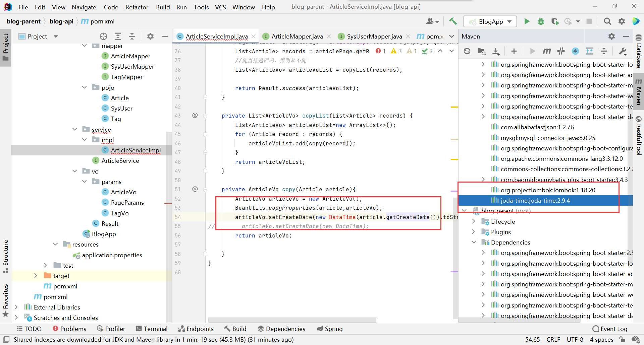Add Maven project with plus icon
Screen dimensions: 644x345
click(x=514, y=51)
